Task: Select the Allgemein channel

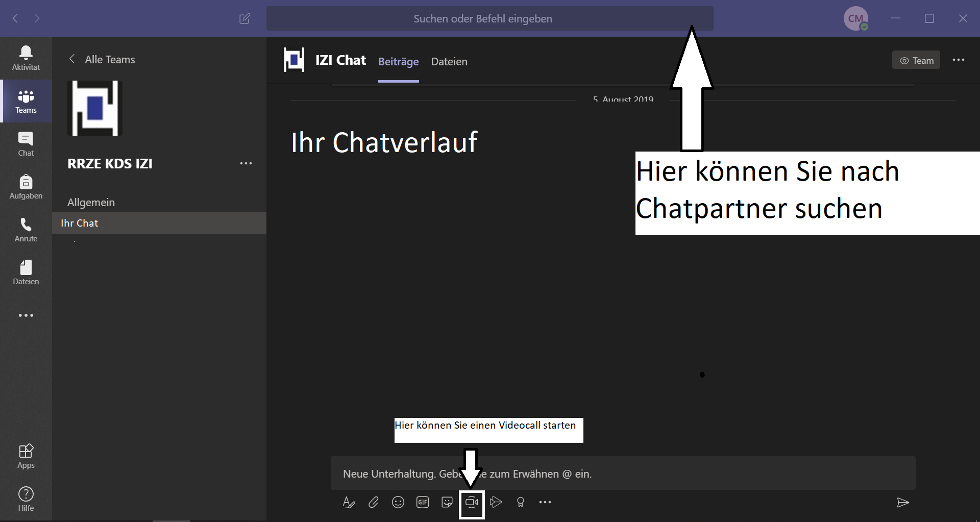Action: pyautogui.click(x=91, y=203)
